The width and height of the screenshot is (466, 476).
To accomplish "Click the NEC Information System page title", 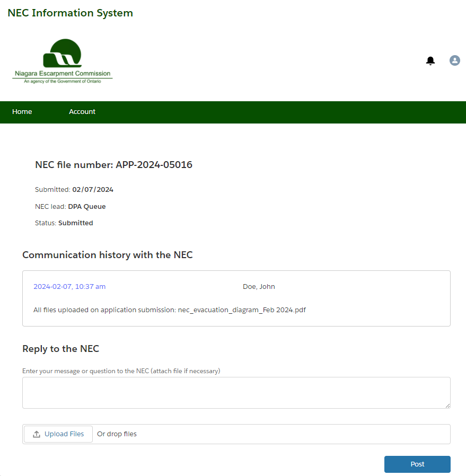I will coord(69,13).
